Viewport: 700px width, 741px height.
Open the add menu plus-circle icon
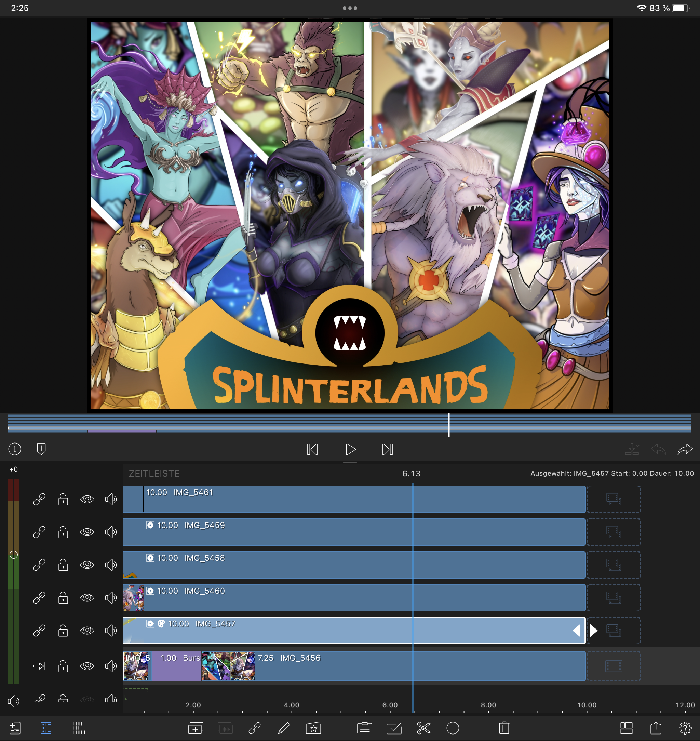[x=453, y=728]
